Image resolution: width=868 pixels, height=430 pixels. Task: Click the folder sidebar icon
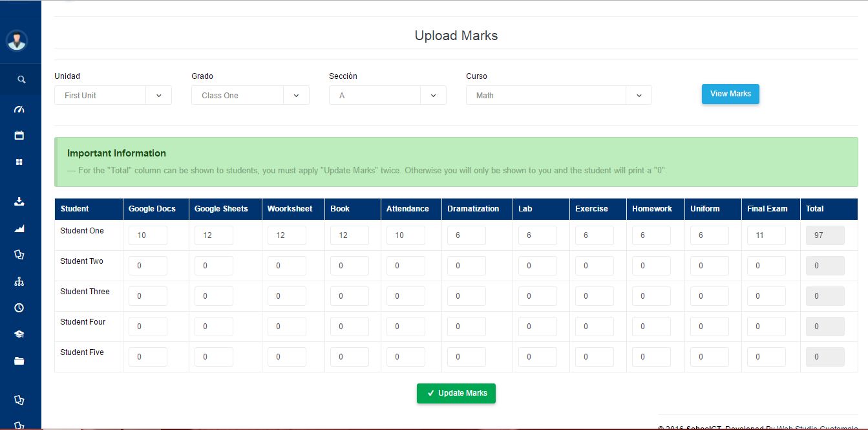tap(19, 361)
